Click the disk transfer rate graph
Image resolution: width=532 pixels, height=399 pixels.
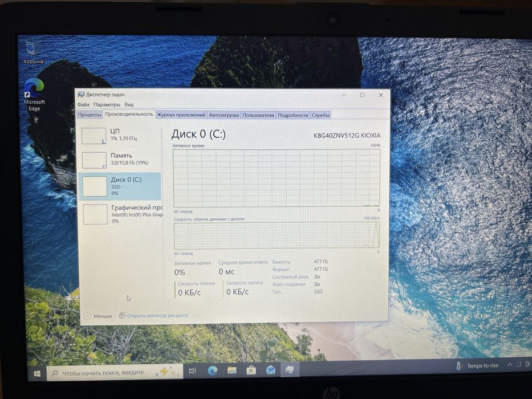[x=277, y=235]
